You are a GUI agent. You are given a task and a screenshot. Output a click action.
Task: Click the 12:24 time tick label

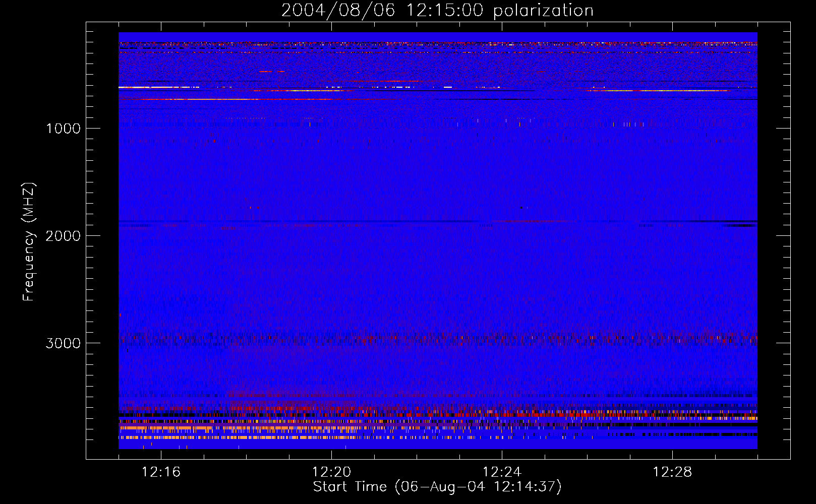point(502,472)
